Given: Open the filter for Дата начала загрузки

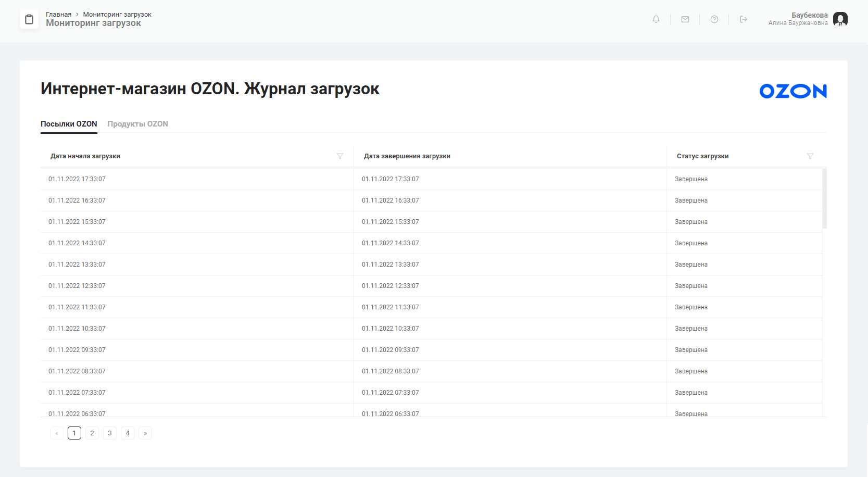Looking at the screenshot, I should click(340, 156).
